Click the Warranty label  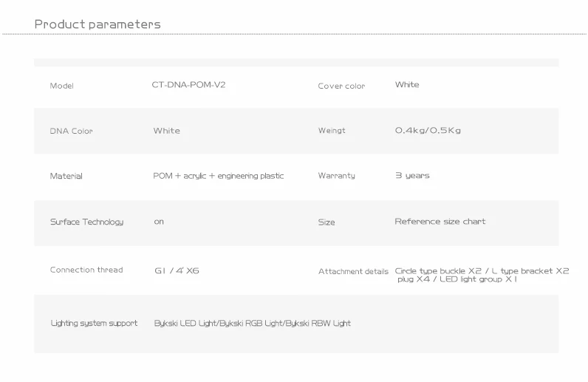click(336, 176)
